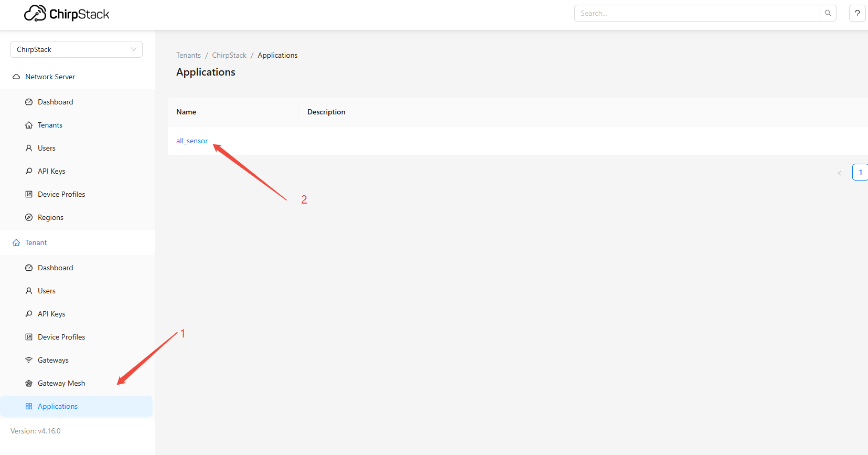
Task: Click the Tenants home icon under Network Server
Action: [x=29, y=125]
